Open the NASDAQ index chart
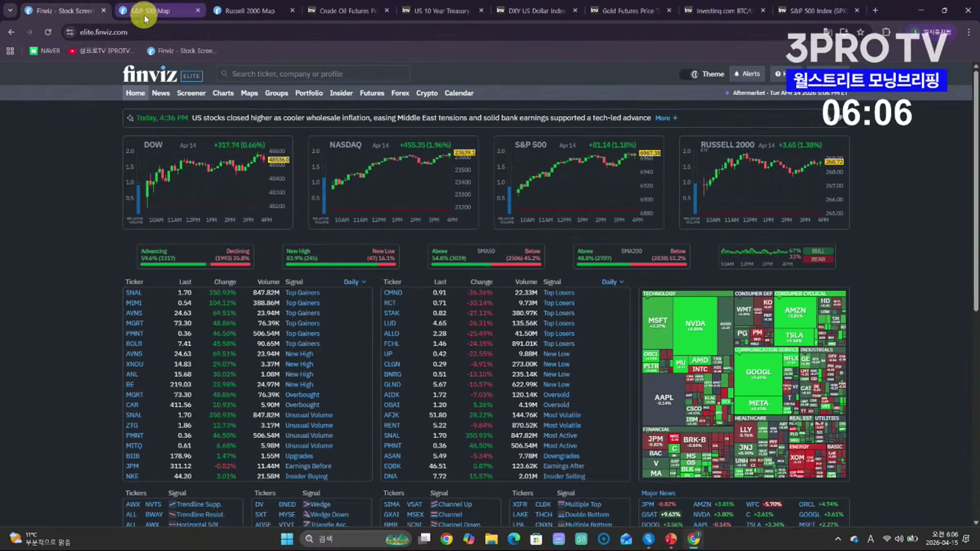Image resolution: width=980 pixels, height=551 pixels. (x=393, y=183)
